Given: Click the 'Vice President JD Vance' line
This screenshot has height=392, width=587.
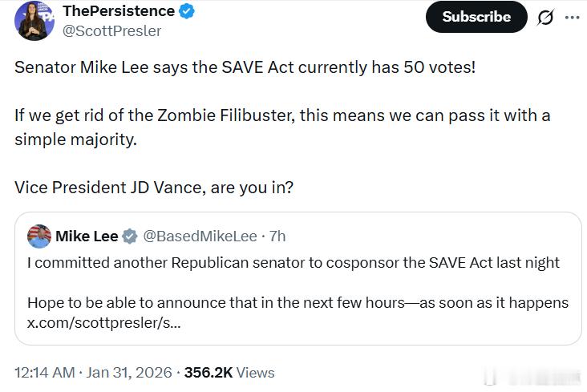Looking at the screenshot, I should pyautogui.click(x=153, y=187).
